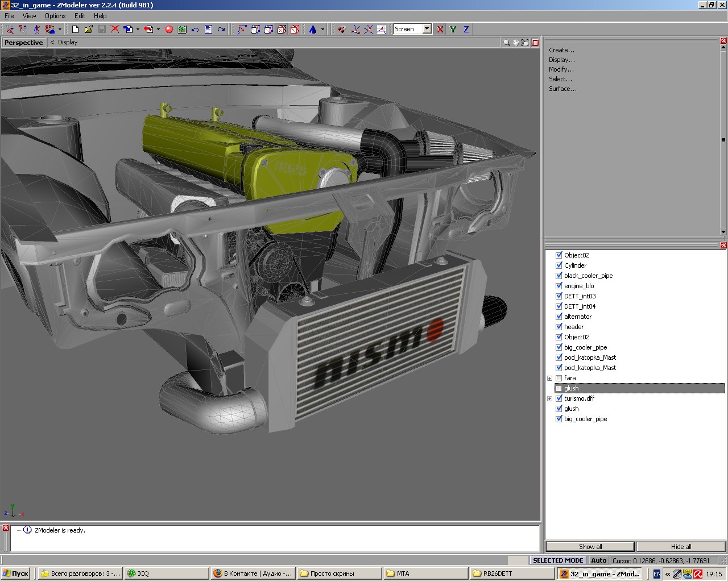Uncheck turismo.dff visibility checkbox
728x582 pixels.
[x=559, y=398]
